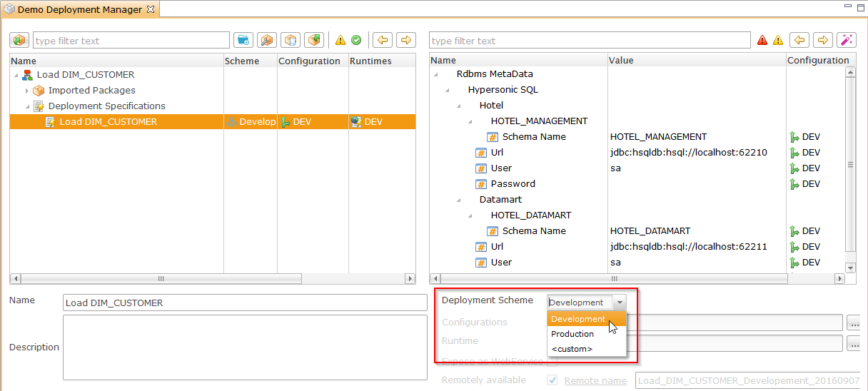Click the yellow warning icon in left toolbar

point(340,41)
